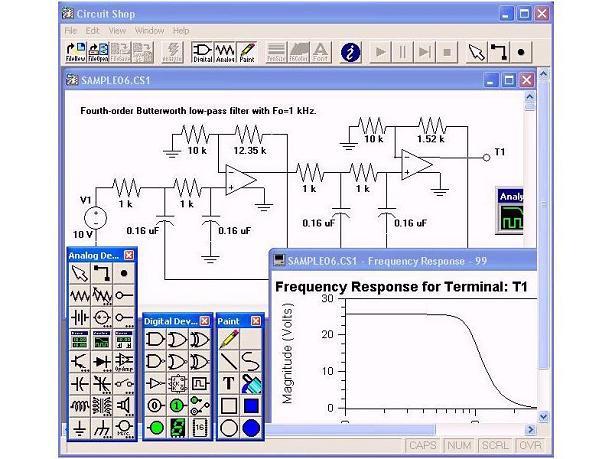Pick the current source in Analog palette
612x459 pixels.
click(x=102, y=318)
